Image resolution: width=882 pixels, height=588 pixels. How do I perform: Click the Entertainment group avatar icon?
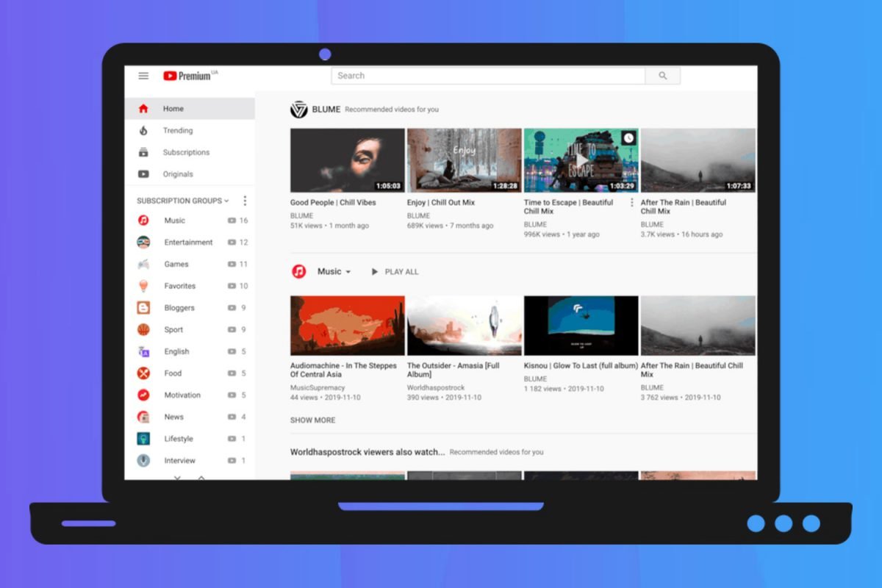pos(143,243)
